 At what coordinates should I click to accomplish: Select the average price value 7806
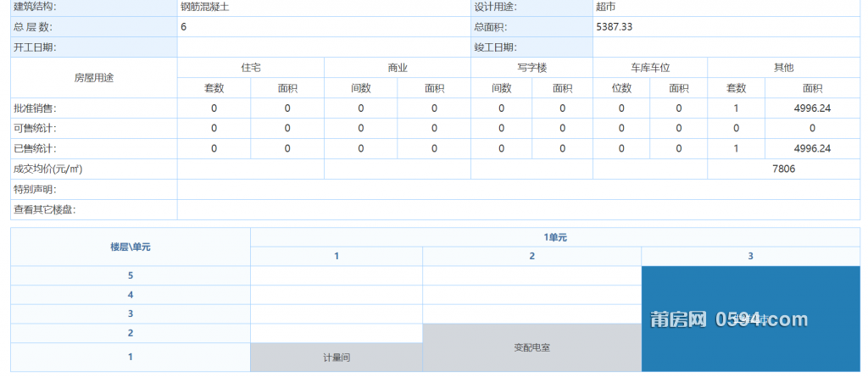point(784,169)
